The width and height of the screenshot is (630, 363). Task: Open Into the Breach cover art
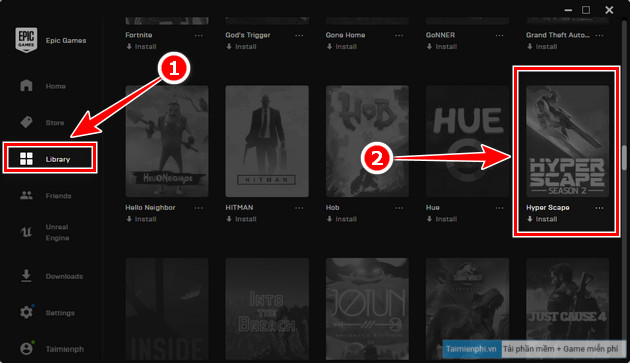click(x=267, y=309)
